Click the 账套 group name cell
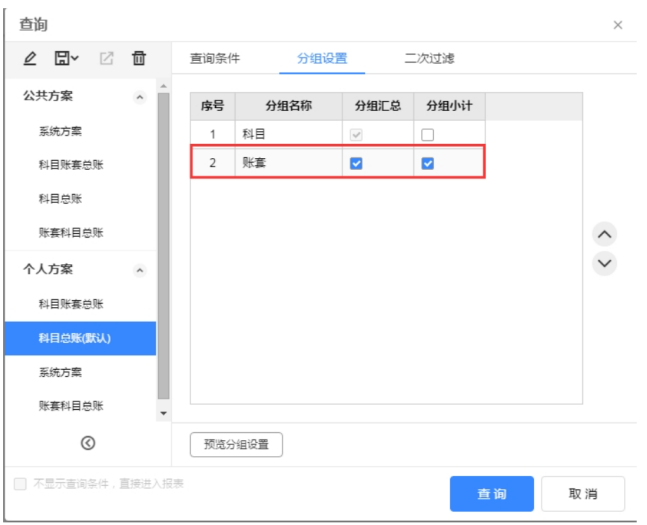This screenshot has height=525, width=647. click(288, 163)
